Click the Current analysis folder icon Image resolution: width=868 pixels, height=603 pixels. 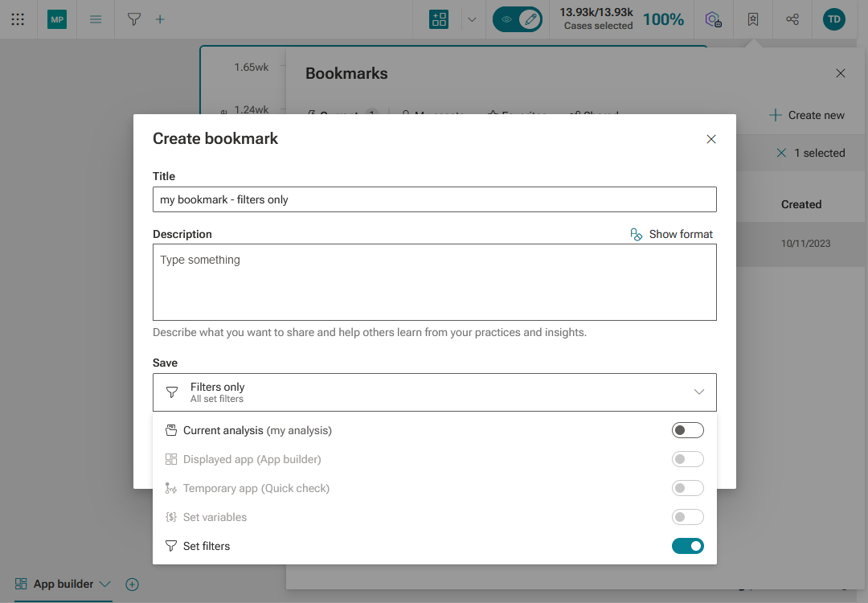pos(171,430)
